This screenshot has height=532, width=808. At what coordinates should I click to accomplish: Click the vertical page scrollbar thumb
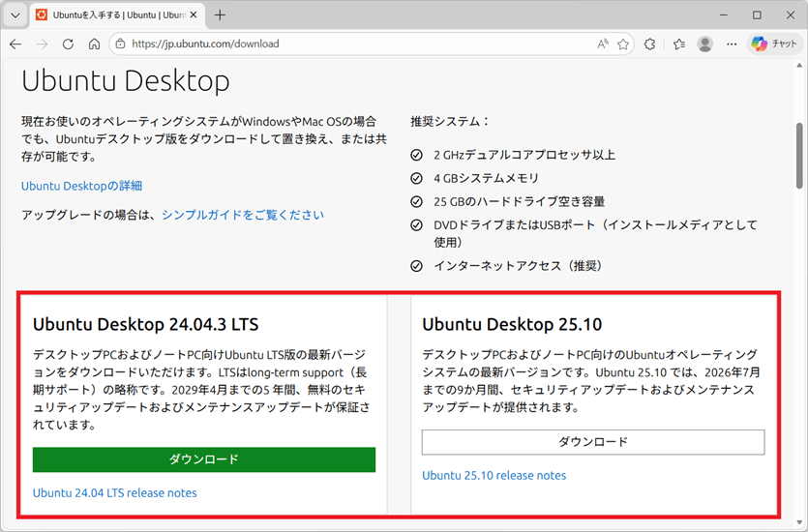tap(800, 155)
